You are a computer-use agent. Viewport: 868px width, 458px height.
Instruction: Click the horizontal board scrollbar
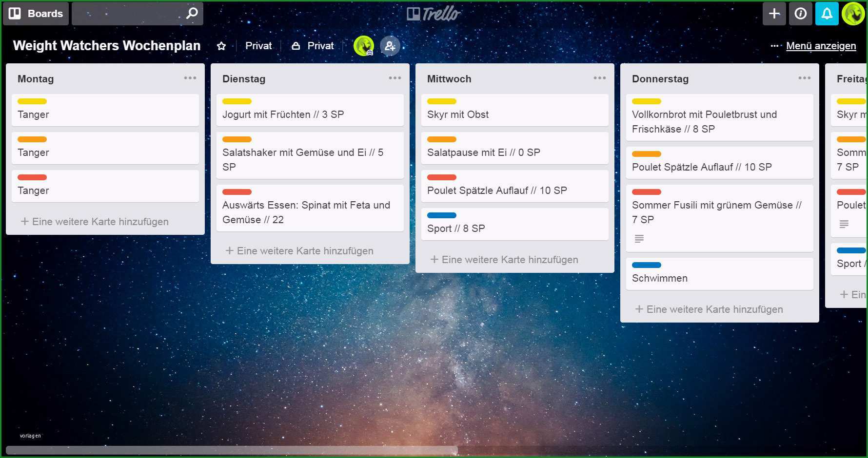click(232, 451)
